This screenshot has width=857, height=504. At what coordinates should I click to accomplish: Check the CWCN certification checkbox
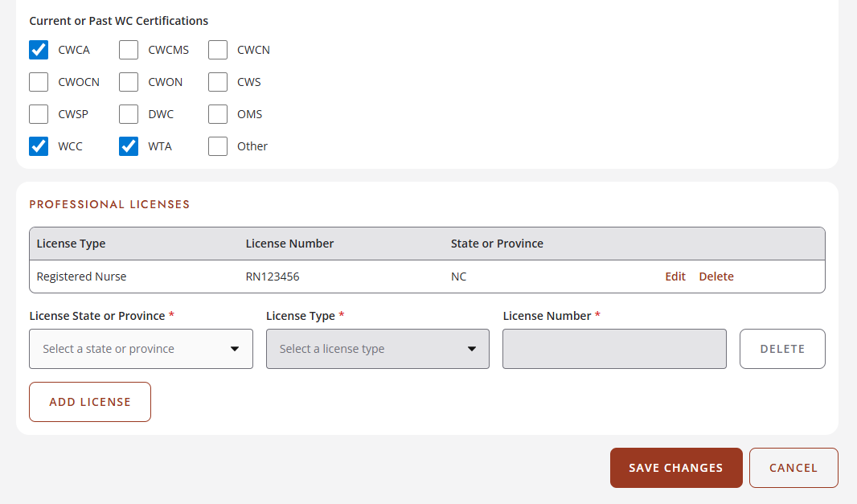[x=218, y=50]
